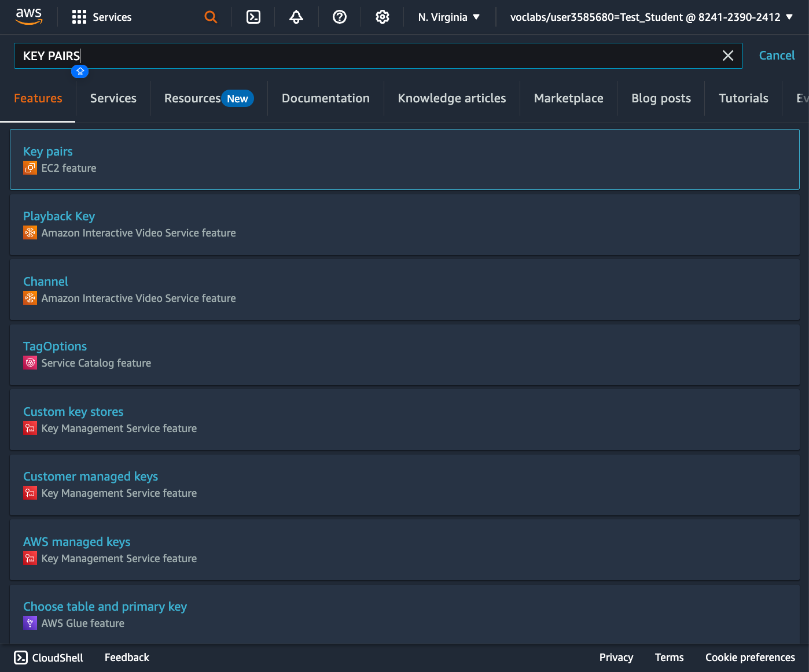Open the Services grid menu
809x672 pixels.
[x=79, y=17]
